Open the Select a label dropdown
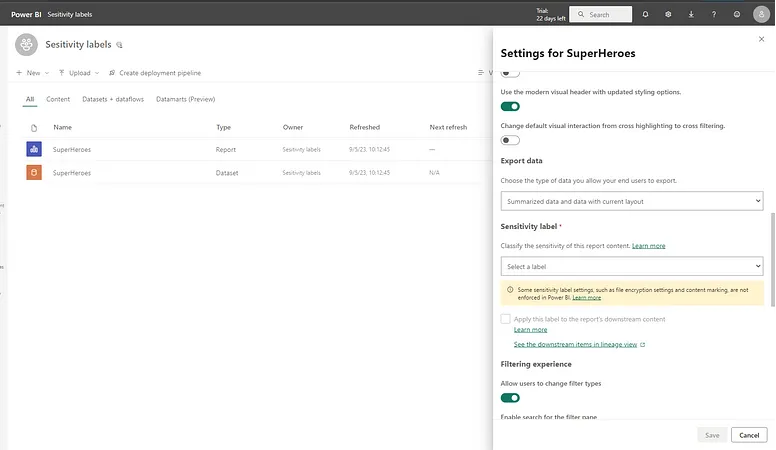The image size is (776, 450). pos(631,266)
